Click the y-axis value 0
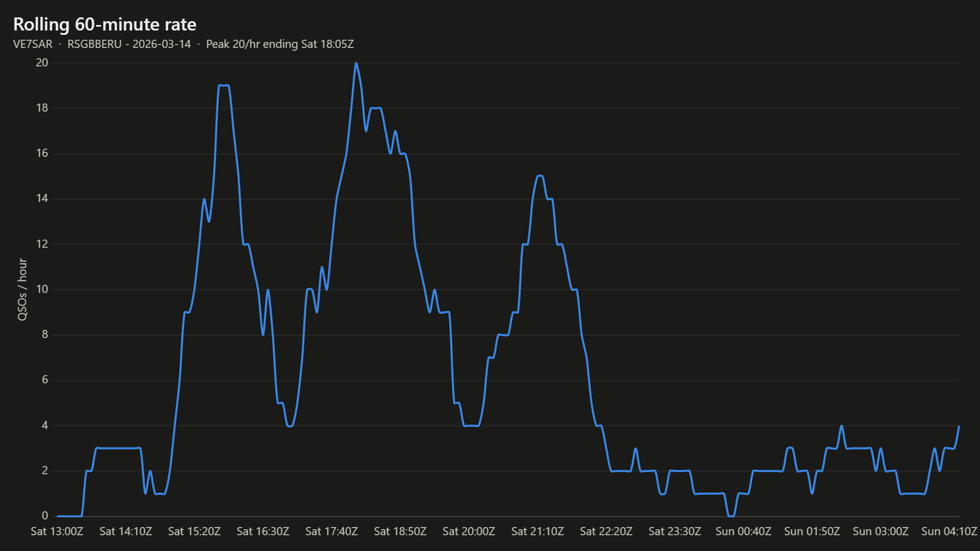The image size is (980, 551). point(45,516)
